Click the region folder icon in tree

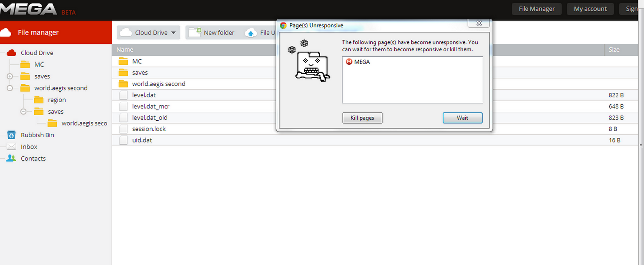[x=38, y=100]
